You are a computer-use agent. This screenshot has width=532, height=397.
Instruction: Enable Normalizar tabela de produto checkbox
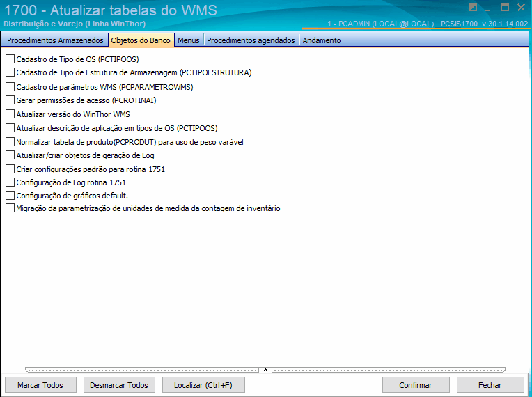pyautogui.click(x=10, y=142)
